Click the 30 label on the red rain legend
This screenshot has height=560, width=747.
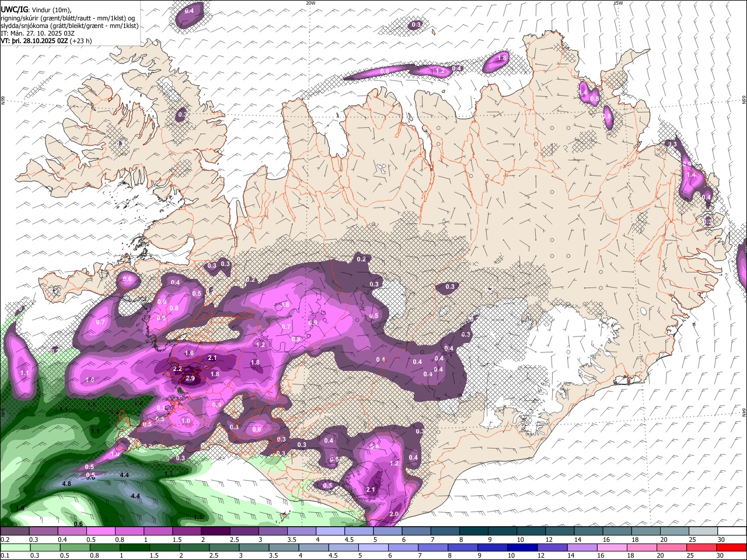click(x=720, y=555)
